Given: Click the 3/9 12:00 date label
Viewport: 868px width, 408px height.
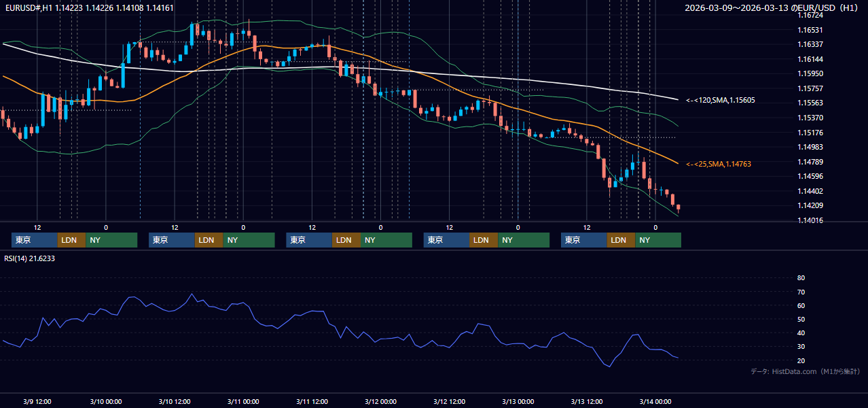Looking at the screenshot, I should tap(37, 401).
